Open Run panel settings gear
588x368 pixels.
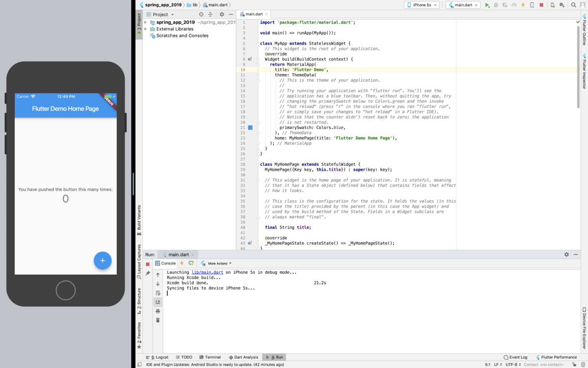pos(567,255)
